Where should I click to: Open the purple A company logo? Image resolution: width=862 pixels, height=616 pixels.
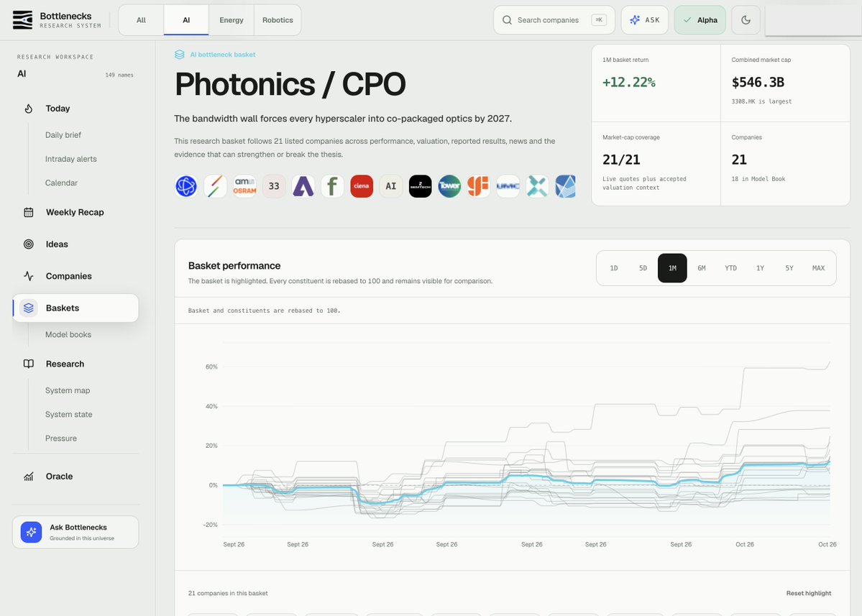303,186
